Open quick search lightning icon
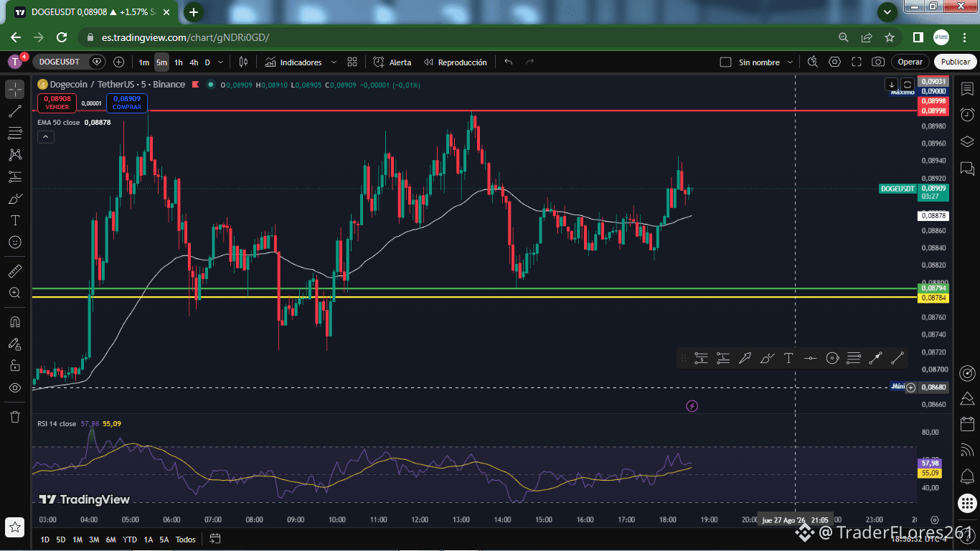 point(813,62)
